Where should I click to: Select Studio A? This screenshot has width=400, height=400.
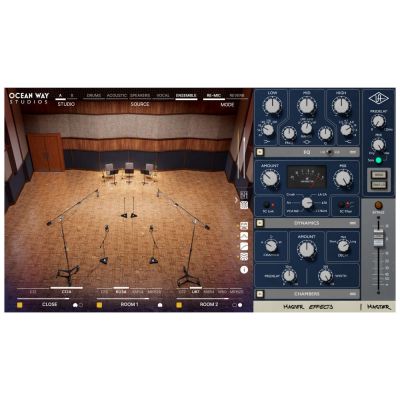(x=60, y=95)
